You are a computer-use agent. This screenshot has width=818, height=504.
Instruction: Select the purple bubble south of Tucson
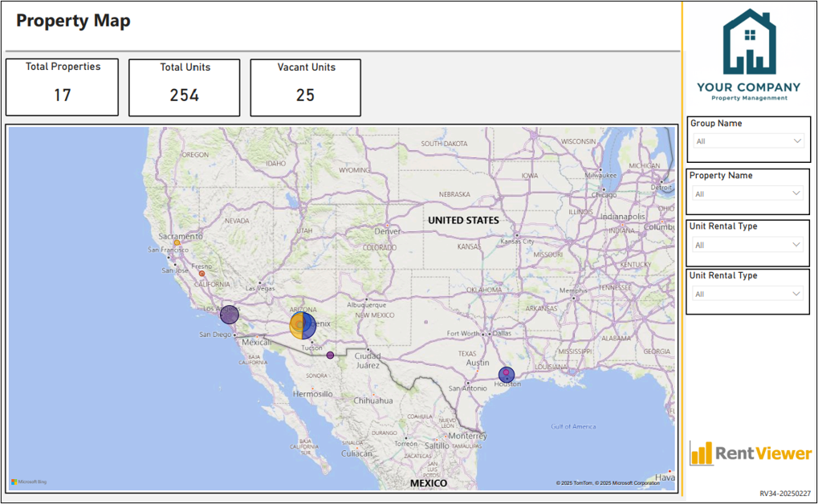(x=330, y=356)
